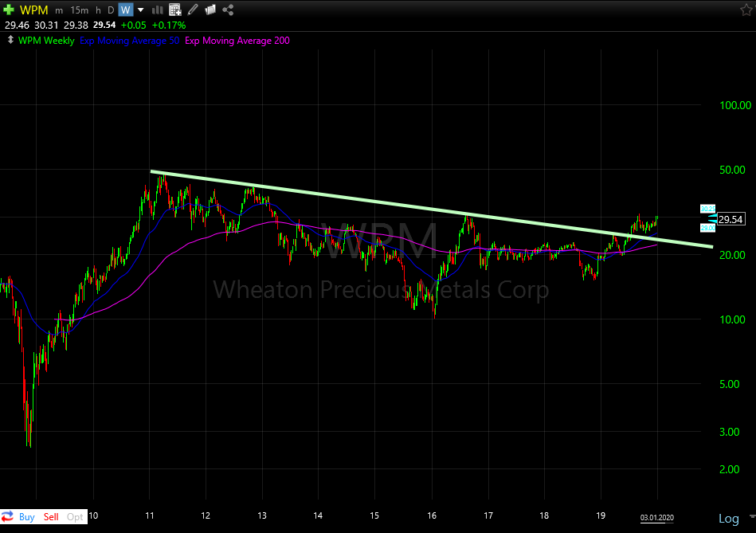This screenshot has width=756, height=533.
Task: Click the 30.25 price level tag
Action: point(707,209)
